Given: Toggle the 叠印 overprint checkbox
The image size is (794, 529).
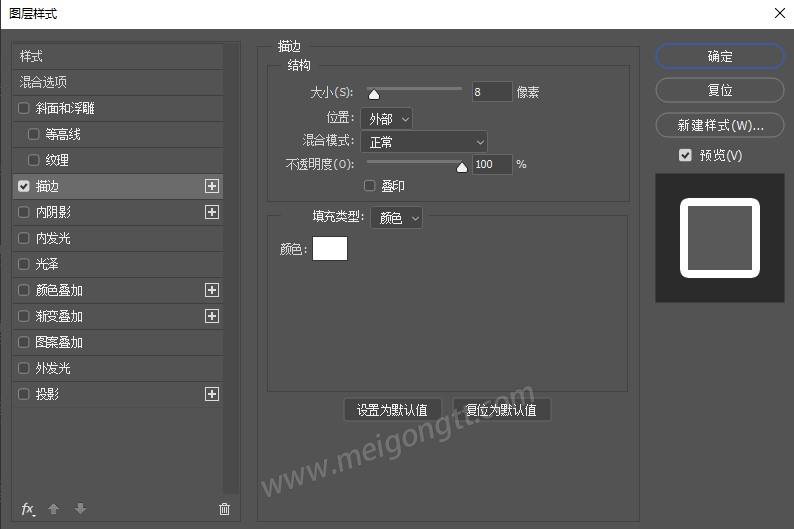Looking at the screenshot, I should [x=370, y=186].
